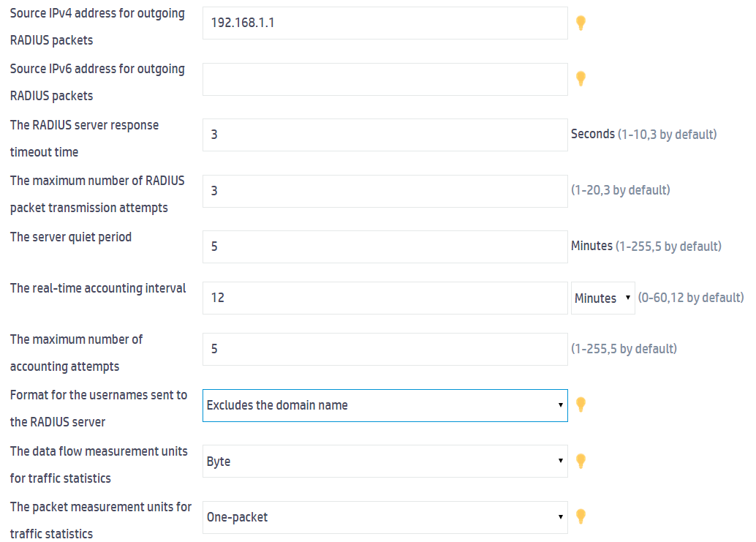Click the lightbulb icon next to IPv6 address field
This screenshot has width=756, height=542.
(x=581, y=78)
